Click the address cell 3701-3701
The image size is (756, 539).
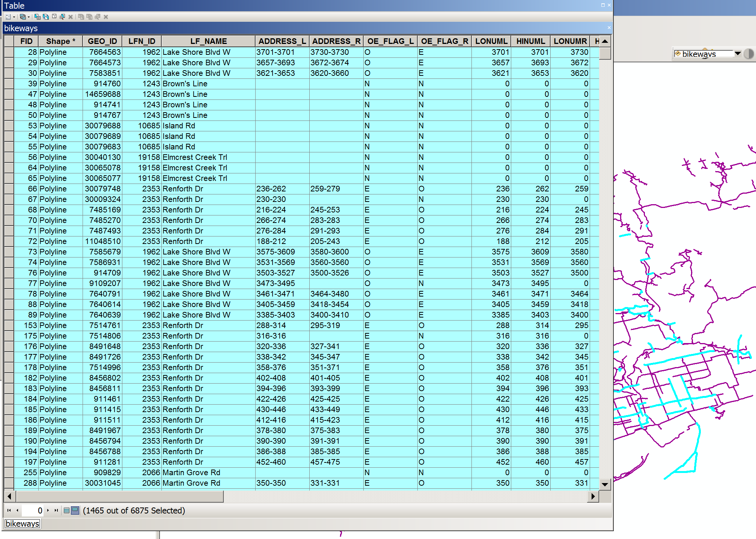(282, 52)
